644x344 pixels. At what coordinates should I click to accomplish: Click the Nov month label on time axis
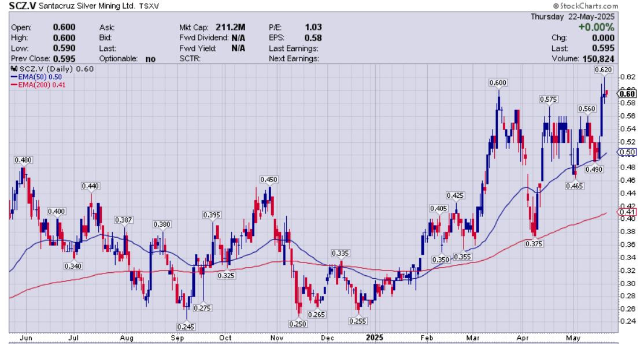277,338
